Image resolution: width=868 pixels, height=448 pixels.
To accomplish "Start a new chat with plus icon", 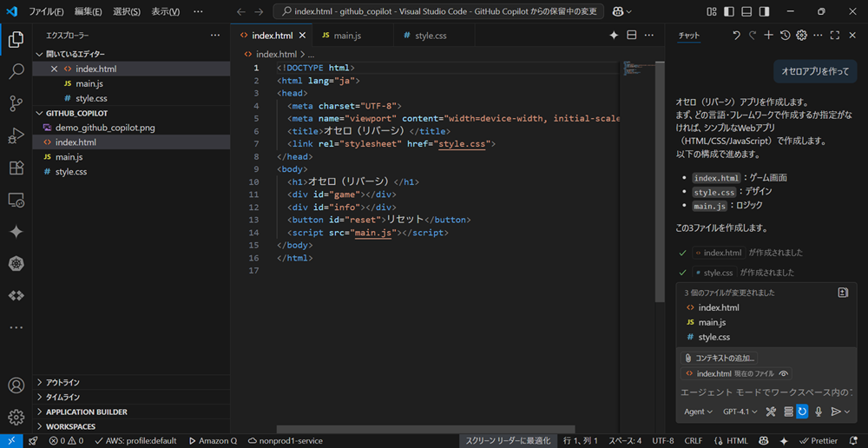I will pos(768,36).
